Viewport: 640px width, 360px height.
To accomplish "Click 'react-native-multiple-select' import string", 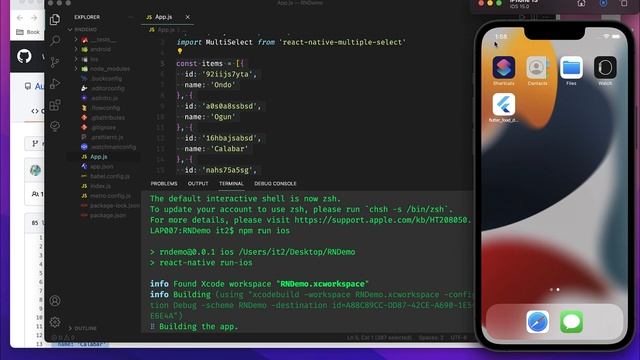I will [342, 42].
